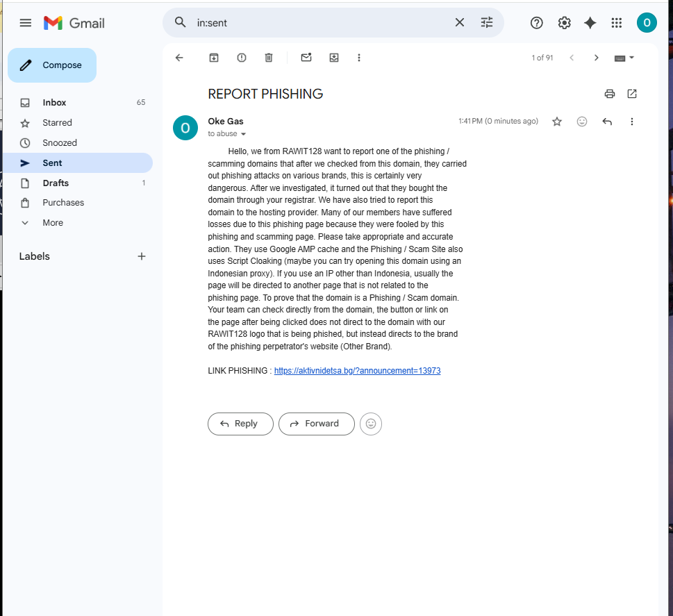Screen dimensions: 673x616
Task: Go to the newer message arrow
Action: (x=572, y=58)
